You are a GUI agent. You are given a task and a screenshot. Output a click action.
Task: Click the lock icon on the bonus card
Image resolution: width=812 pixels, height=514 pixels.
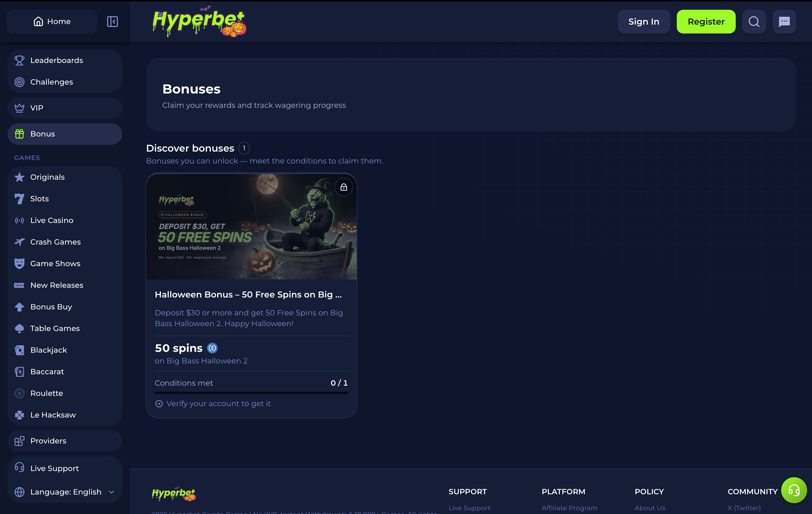click(344, 187)
